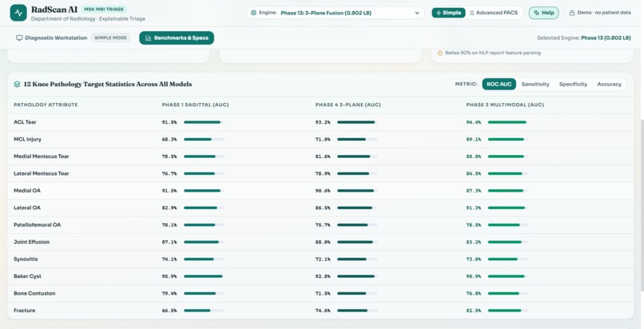Image resolution: width=644 pixels, height=329 pixels.
Task: Click the lock icon next to Demo
Action: coord(572,13)
